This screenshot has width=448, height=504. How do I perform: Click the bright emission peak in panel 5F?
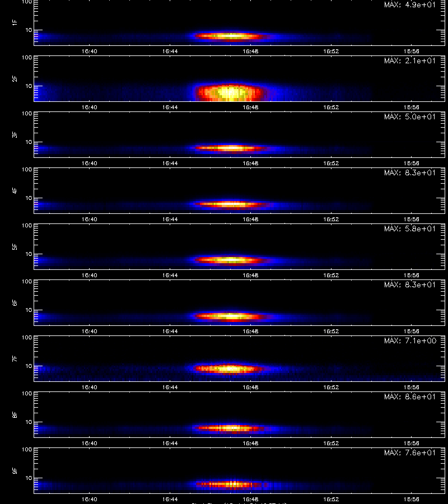coord(230,260)
